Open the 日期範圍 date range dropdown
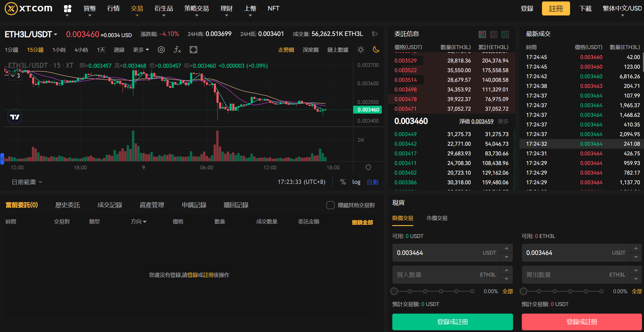 pyautogui.click(x=27, y=182)
